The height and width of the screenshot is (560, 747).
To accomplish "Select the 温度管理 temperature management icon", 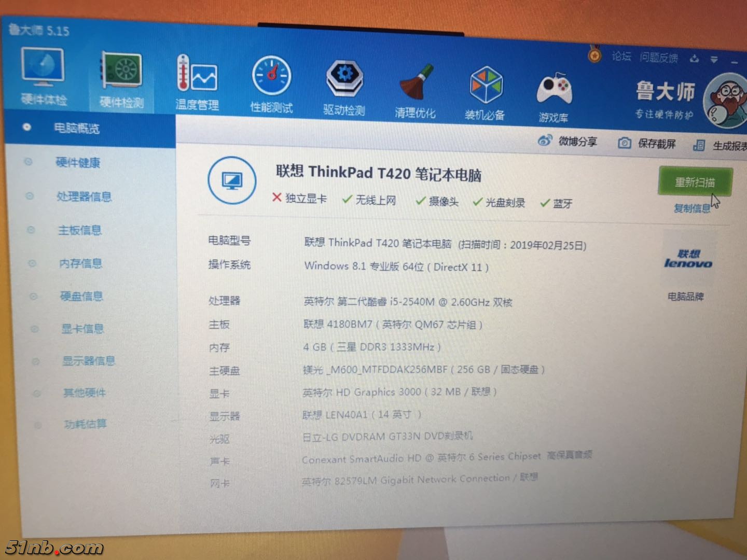I will 197,83.
